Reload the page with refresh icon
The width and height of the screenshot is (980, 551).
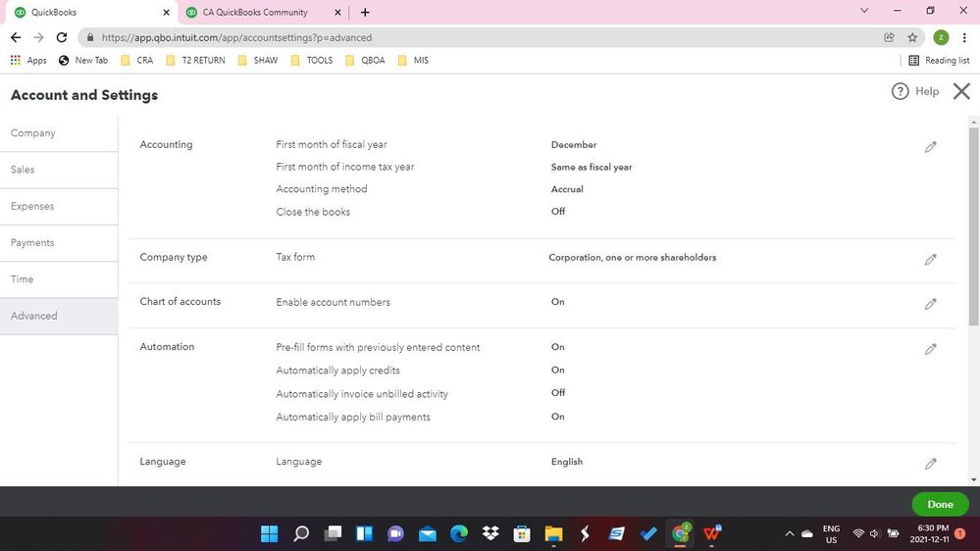(61, 37)
